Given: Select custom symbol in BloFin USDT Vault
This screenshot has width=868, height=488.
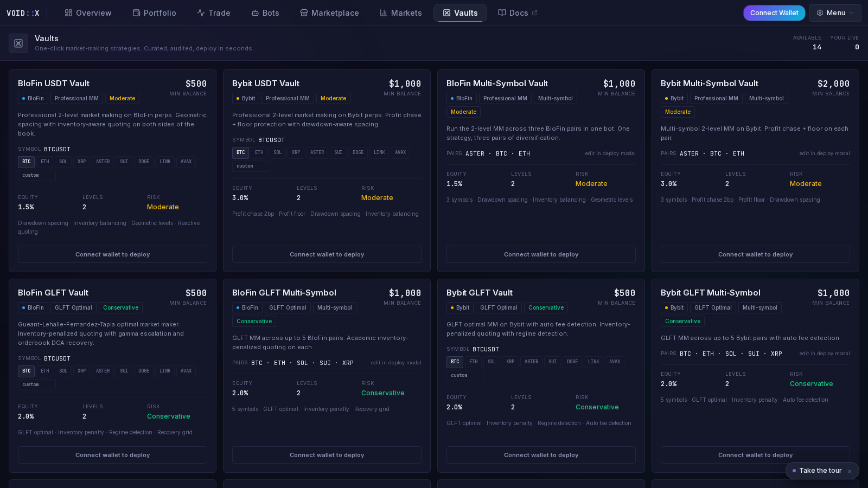Looking at the screenshot, I should [36, 175].
